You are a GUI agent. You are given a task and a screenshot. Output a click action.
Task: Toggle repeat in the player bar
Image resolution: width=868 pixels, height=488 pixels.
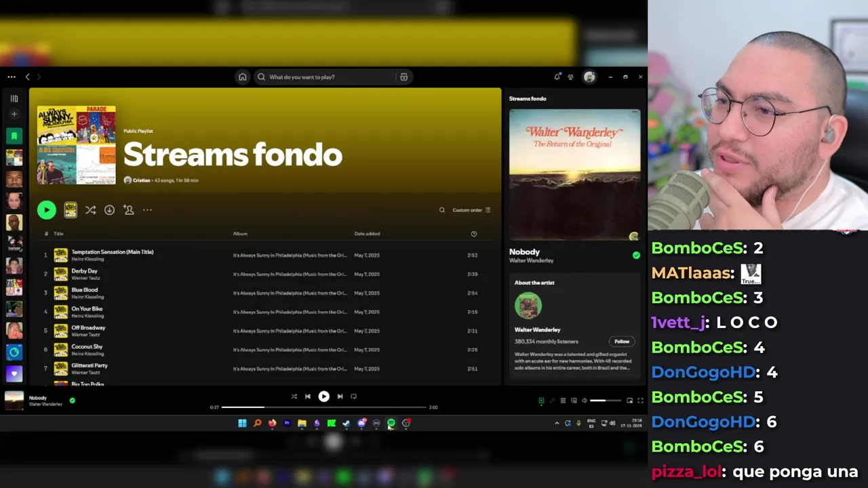(353, 396)
